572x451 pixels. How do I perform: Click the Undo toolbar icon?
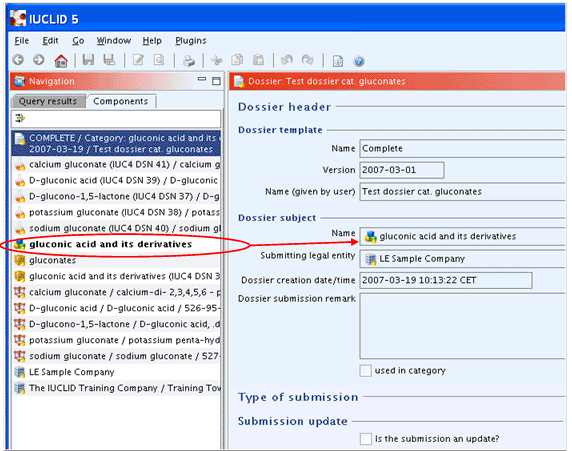coord(287,60)
